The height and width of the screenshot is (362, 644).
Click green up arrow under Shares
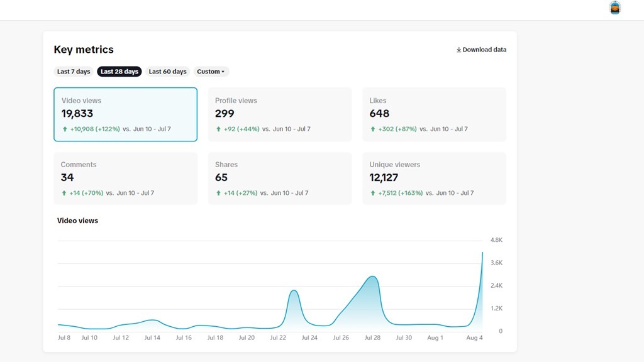coord(218,194)
